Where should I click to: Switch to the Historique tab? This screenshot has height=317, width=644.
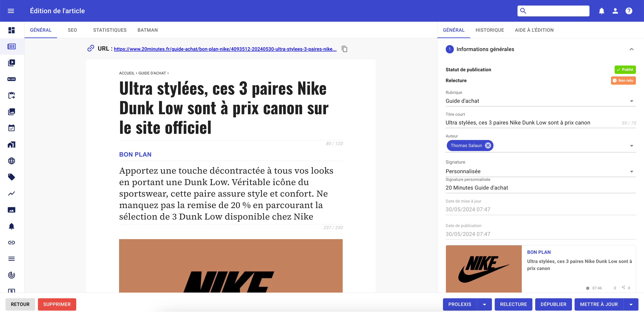(490, 30)
